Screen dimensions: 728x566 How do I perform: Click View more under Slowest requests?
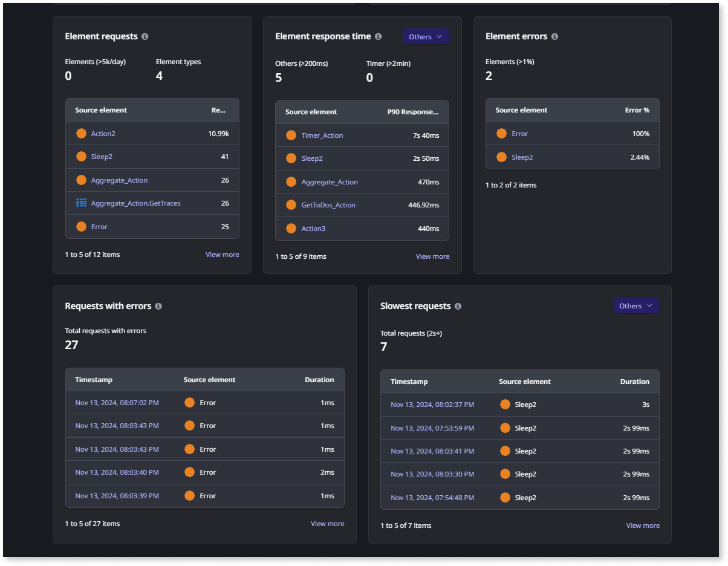(x=643, y=525)
